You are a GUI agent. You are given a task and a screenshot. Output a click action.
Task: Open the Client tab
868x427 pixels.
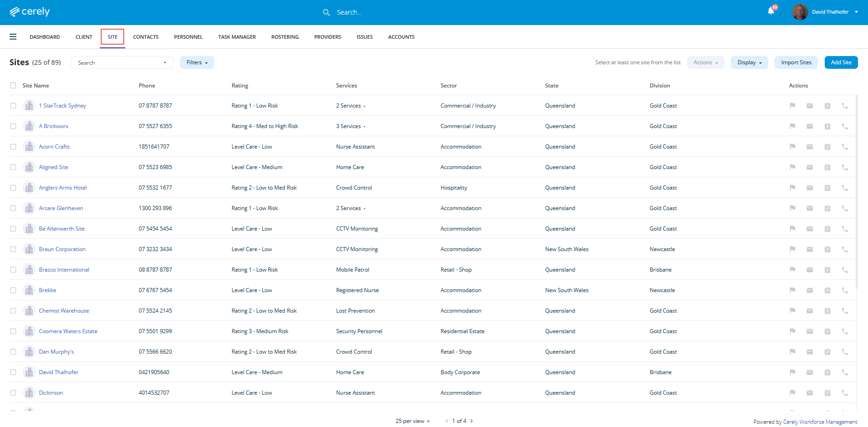[x=84, y=37]
